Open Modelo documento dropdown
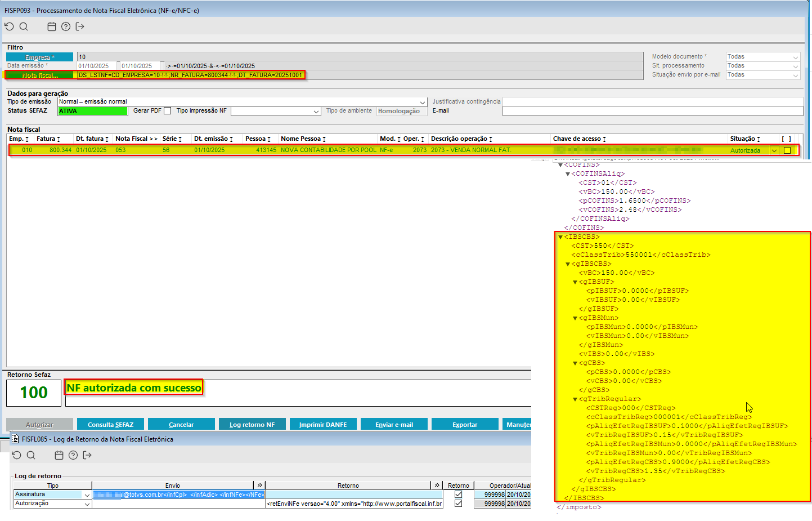The width and height of the screenshot is (812, 521). pos(796,57)
